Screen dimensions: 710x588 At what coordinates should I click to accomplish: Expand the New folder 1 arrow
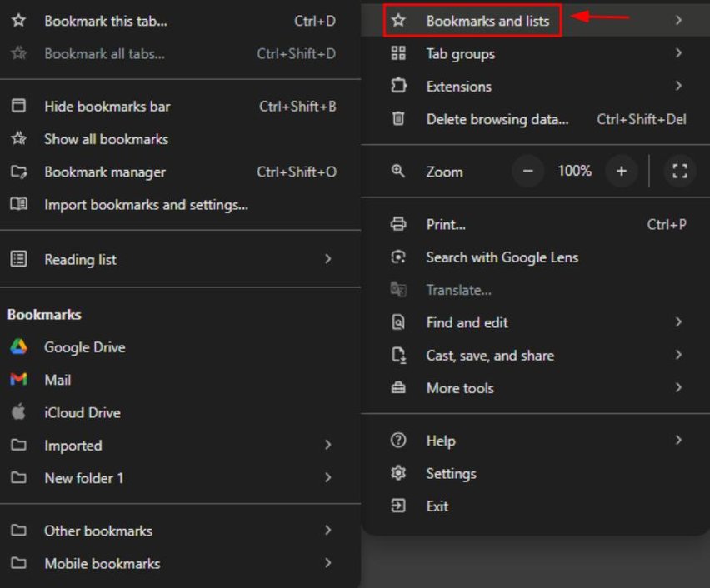tap(328, 477)
